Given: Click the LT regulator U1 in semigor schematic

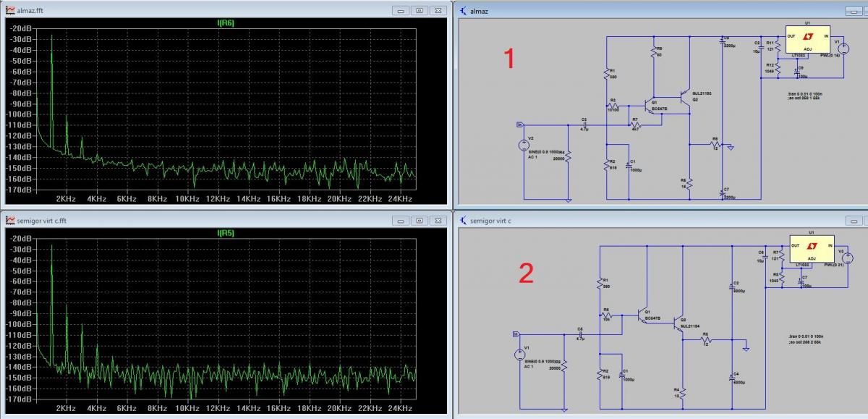Looking at the screenshot, I should point(811,250).
